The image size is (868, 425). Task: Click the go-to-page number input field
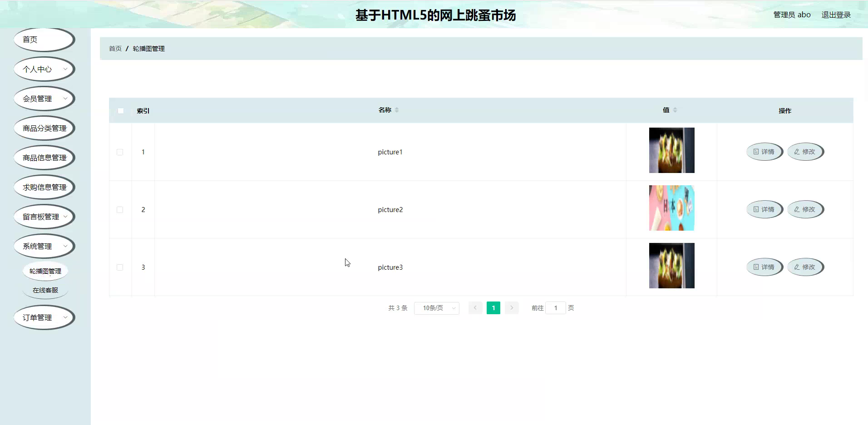556,308
